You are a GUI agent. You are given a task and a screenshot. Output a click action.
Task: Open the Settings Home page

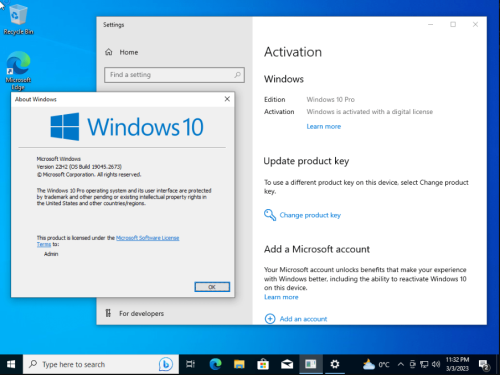122,52
